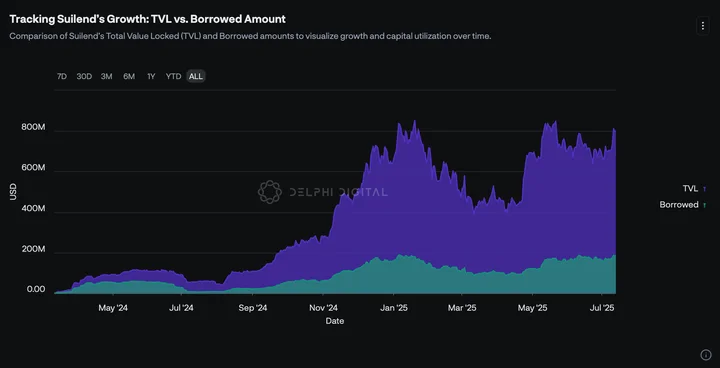Viewport: 720px width, 368px height.
Task: Choose the 1Y time range
Action: pyautogui.click(x=151, y=76)
